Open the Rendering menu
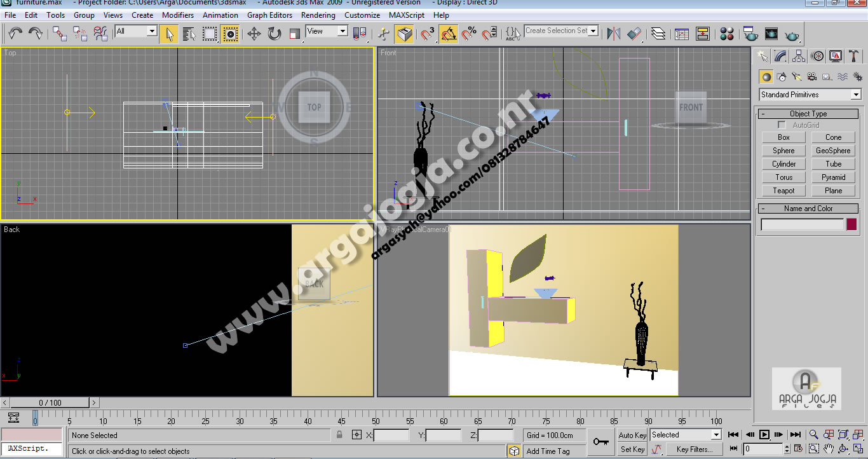 (318, 15)
